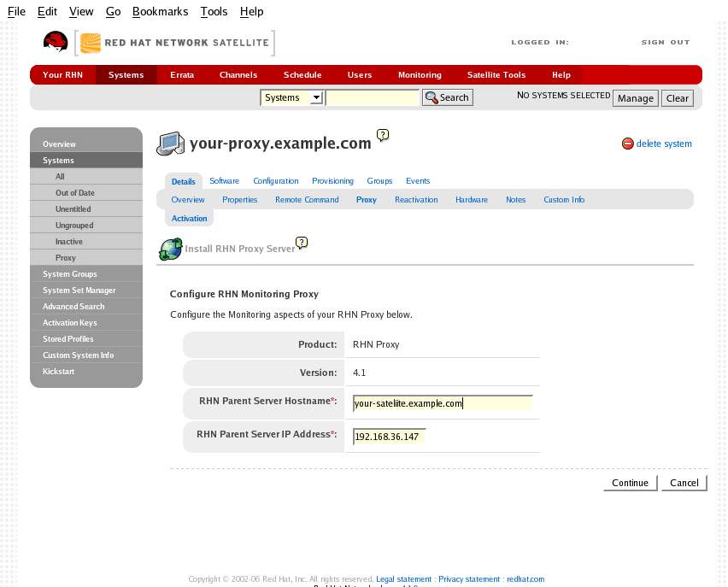Open Overview in the left sidebar
Image resolution: width=728 pixels, height=587 pixels.
pos(86,144)
